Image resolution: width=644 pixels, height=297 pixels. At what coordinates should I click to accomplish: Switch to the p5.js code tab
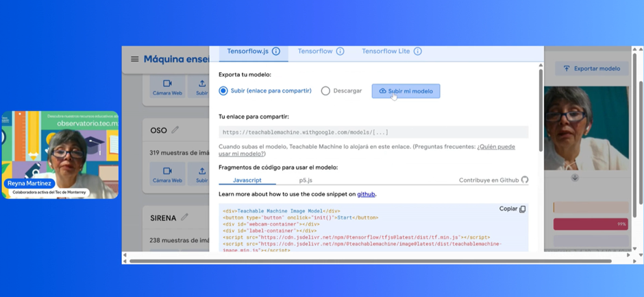click(x=306, y=180)
